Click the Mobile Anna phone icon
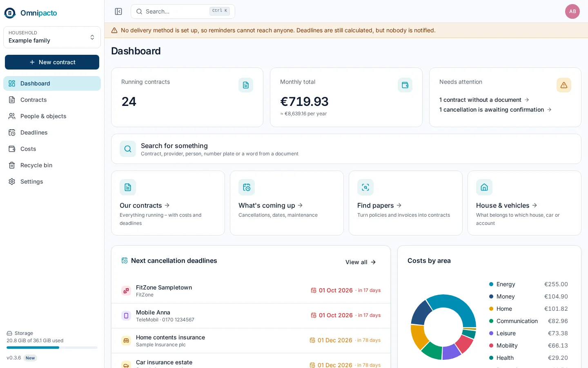 point(126,316)
